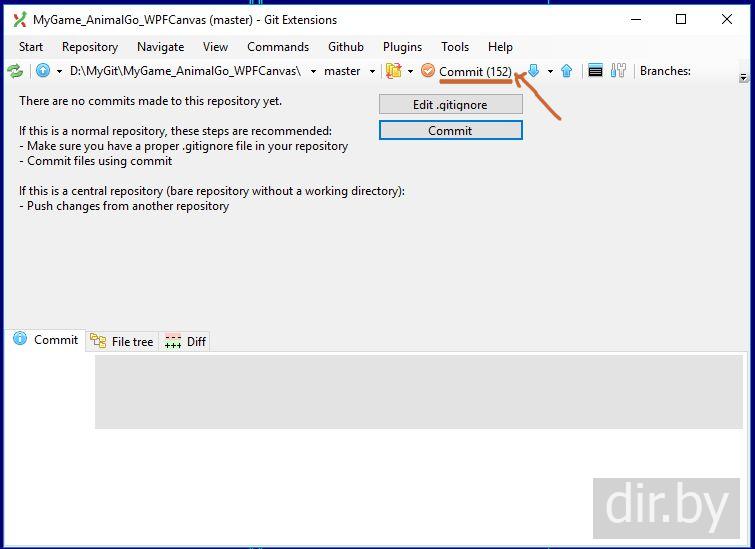Click the large Commit button
755x549 pixels.
pos(451,130)
